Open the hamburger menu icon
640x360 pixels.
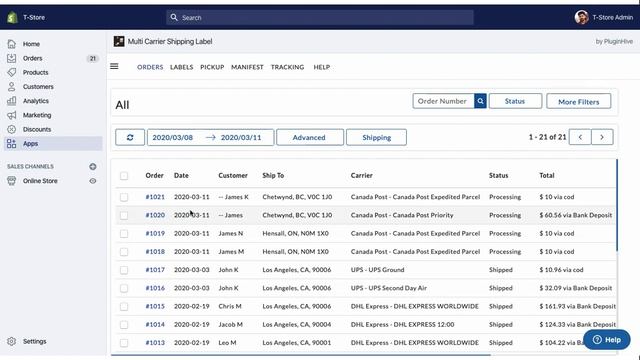pyautogui.click(x=114, y=66)
